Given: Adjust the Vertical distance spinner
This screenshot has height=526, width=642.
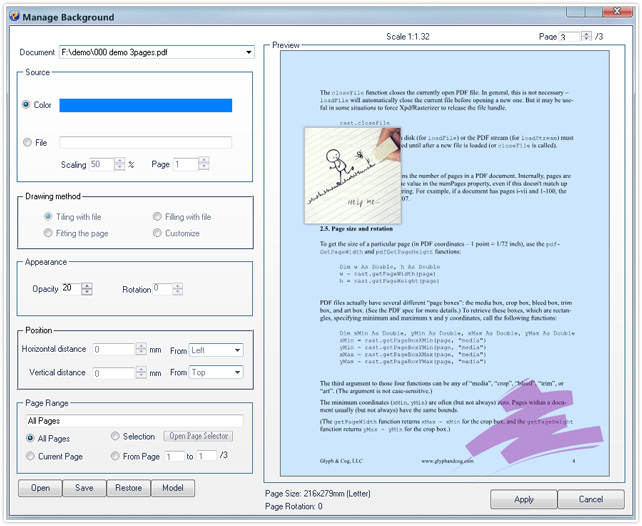Looking at the screenshot, I should click(x=141, y=372).
